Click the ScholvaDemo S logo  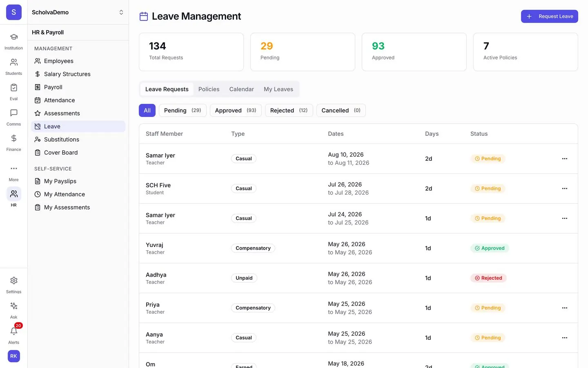pos(13,12)
